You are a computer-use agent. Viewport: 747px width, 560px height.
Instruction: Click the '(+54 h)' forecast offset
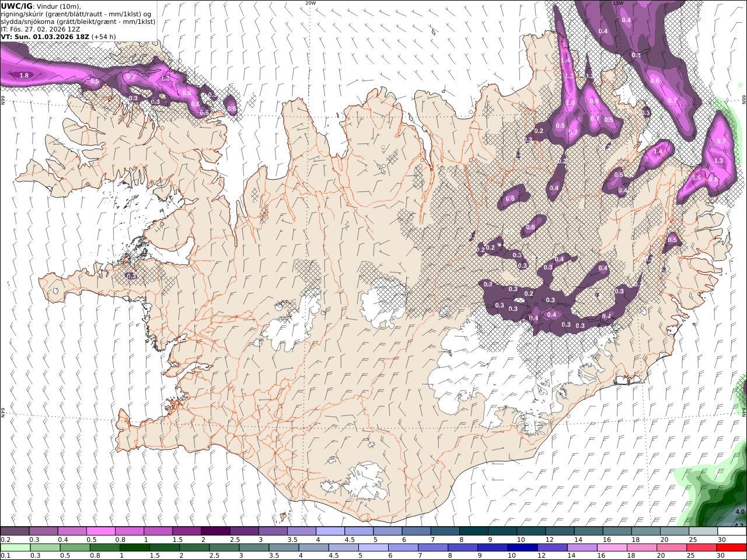(104, 37)
